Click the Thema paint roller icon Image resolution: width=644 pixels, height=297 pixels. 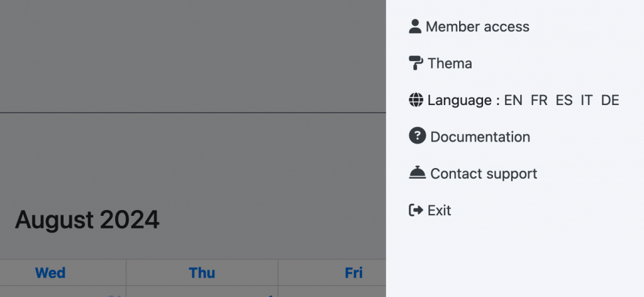point(416,64)
